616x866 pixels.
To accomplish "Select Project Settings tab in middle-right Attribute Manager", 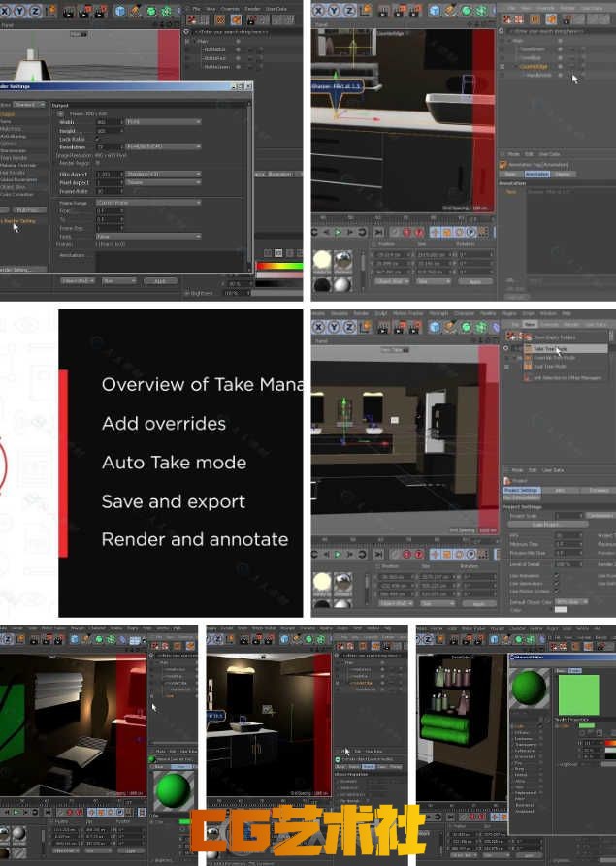I will [x=522, y=490].
